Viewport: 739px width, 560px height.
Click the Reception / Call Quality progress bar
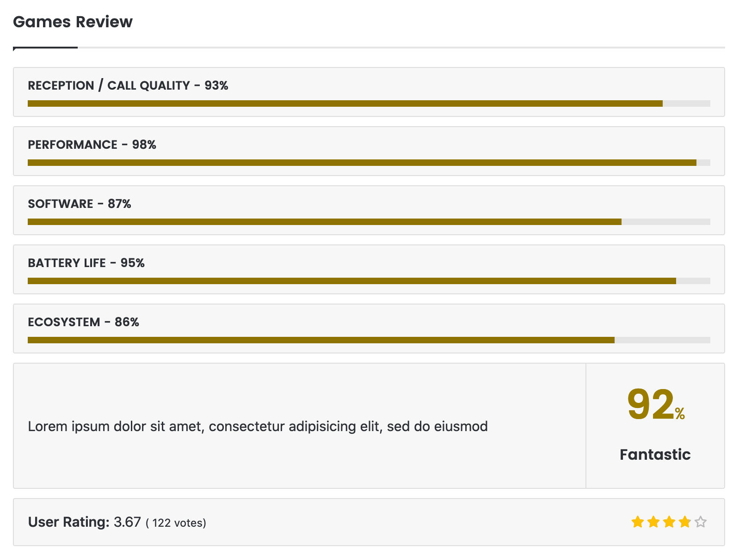(369, 103)
